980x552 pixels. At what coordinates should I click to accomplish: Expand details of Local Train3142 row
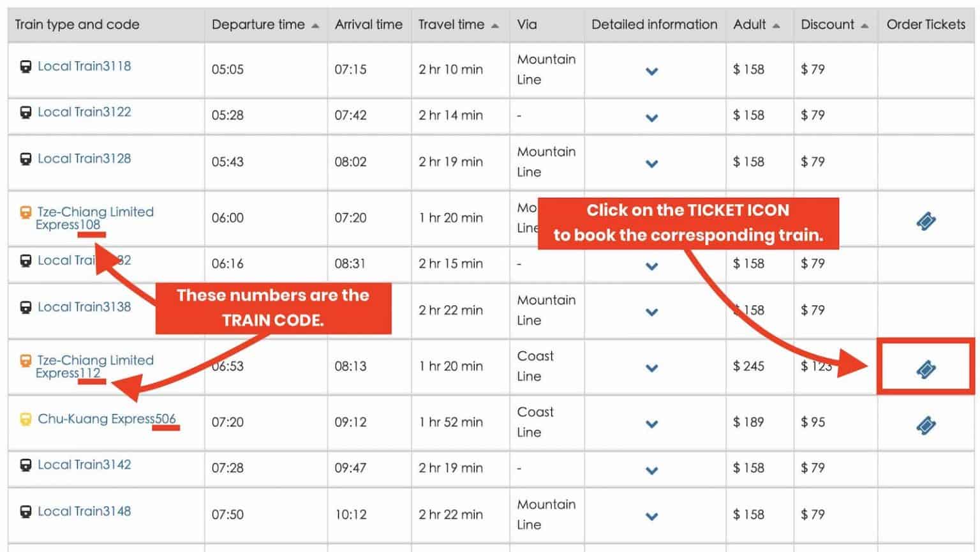(651, 470)
